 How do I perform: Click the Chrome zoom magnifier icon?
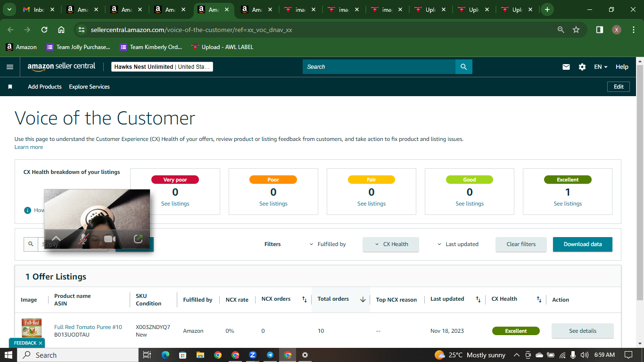coord(561,30)
